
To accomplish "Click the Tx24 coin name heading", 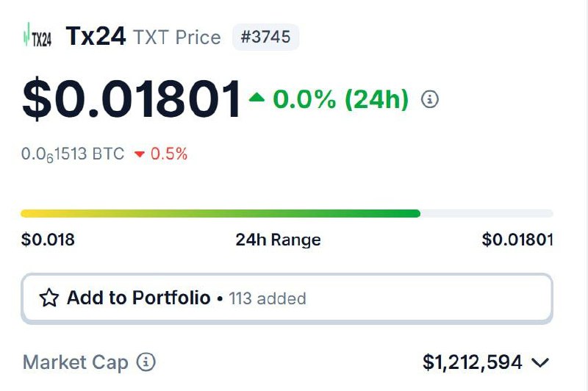I will [96, 36].
